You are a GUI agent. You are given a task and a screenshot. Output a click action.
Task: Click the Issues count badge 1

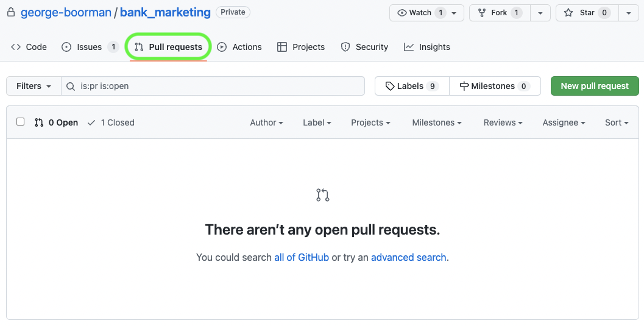click(113, 47)
